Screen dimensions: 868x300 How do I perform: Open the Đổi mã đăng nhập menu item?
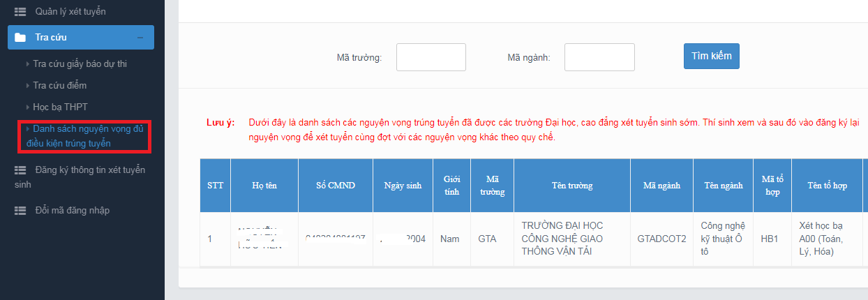pos(72,210)
